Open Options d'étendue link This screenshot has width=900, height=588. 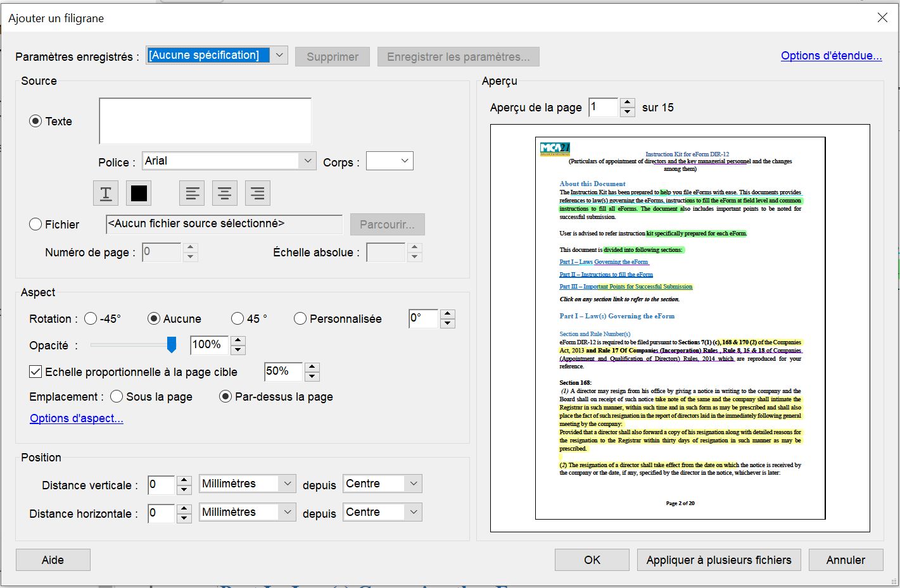coord(831,56)
